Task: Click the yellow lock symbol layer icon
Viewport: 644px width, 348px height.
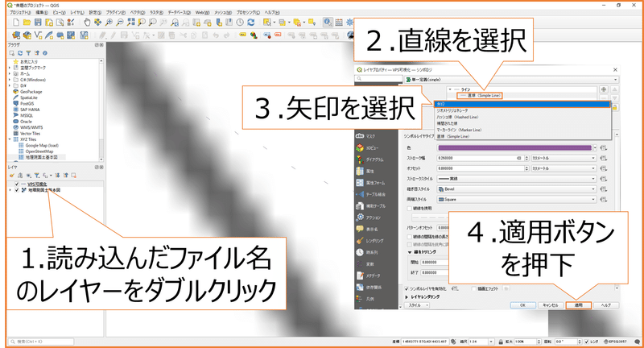Action: (x=614, y=107)
